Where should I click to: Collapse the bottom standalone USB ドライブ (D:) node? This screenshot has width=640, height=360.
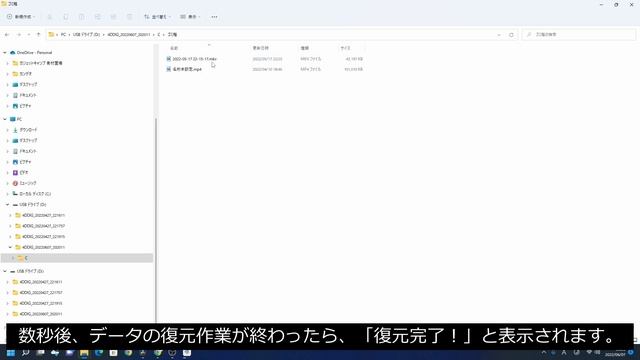5,271
